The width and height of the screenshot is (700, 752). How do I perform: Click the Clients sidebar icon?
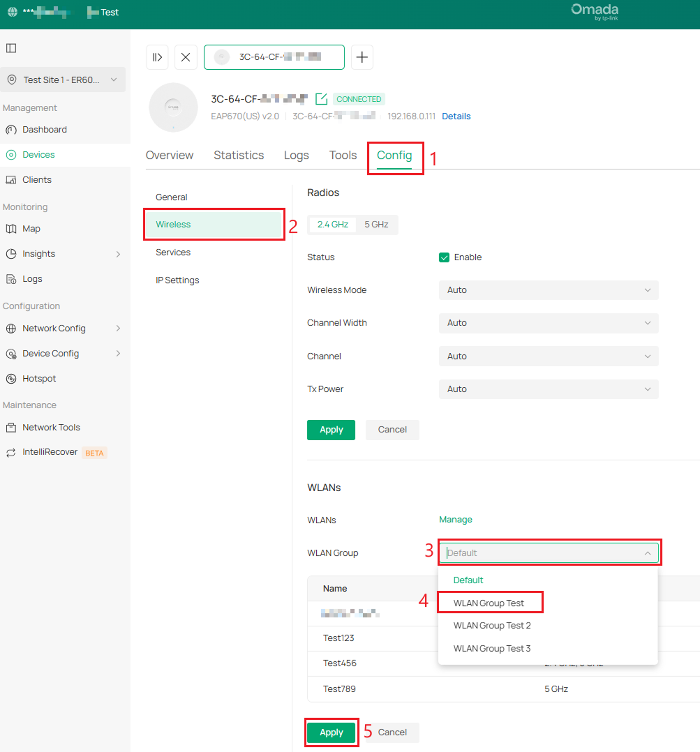point(11,180)
